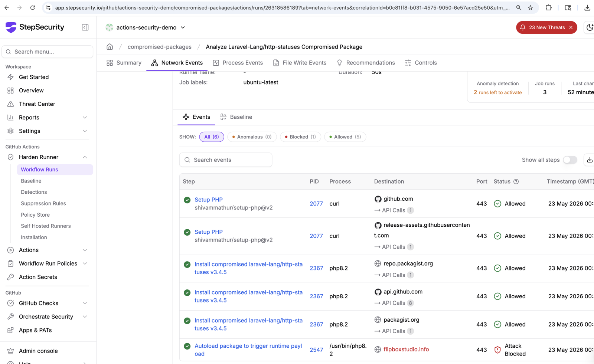Open compromised-packages breadcrumb link

(x=160, y=47)
